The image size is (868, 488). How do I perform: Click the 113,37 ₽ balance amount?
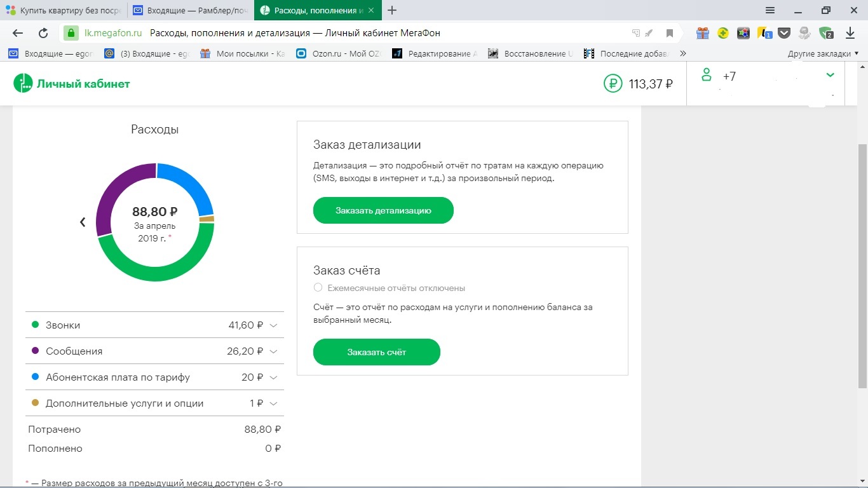[651, 84]
